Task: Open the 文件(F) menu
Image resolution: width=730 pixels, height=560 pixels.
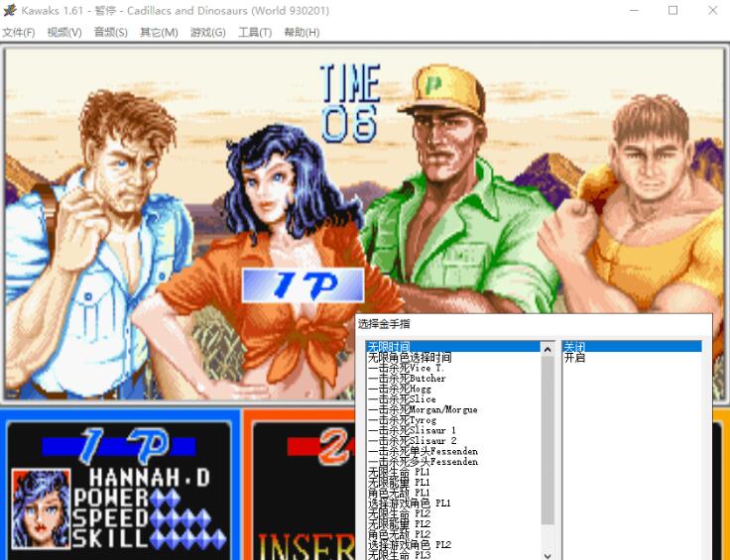Action: (x=19, y=33)
